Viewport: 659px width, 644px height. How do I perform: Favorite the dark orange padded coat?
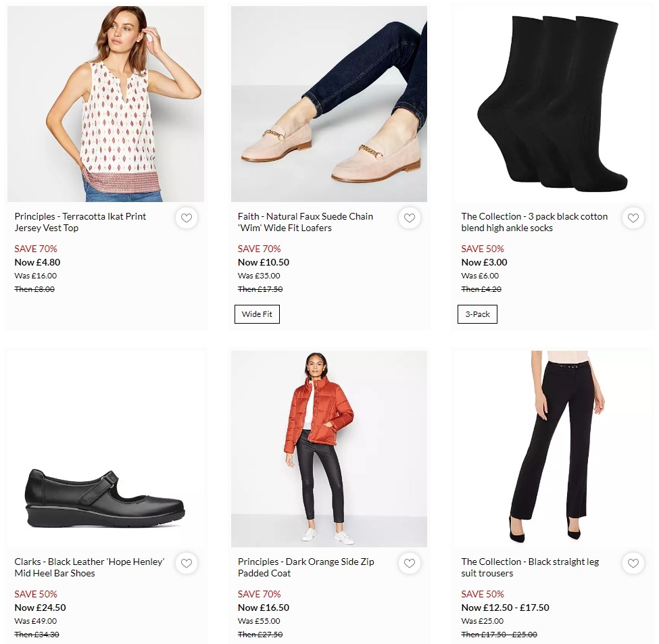(x=410, y=563)
